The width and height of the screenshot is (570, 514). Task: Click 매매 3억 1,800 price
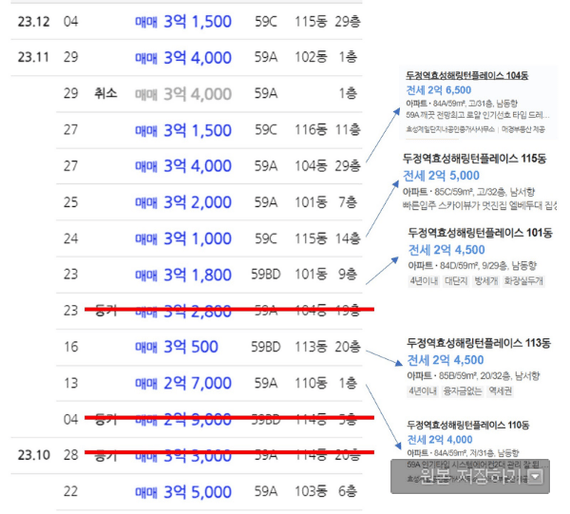[183, 274]
